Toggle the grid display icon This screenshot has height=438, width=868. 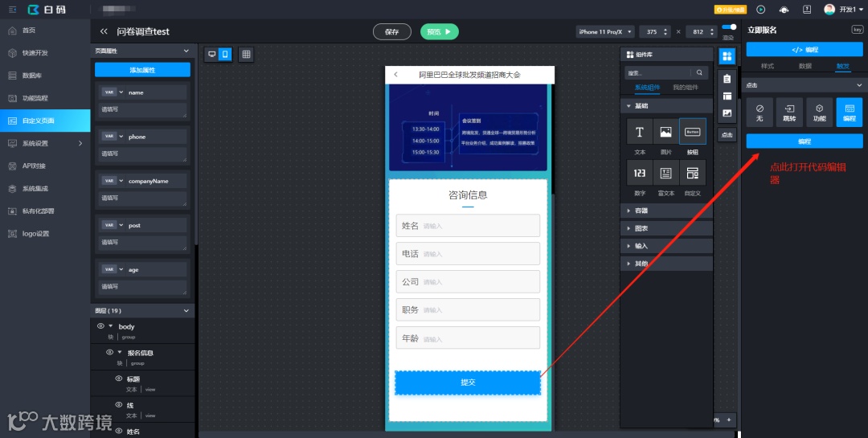pos(247,55)
